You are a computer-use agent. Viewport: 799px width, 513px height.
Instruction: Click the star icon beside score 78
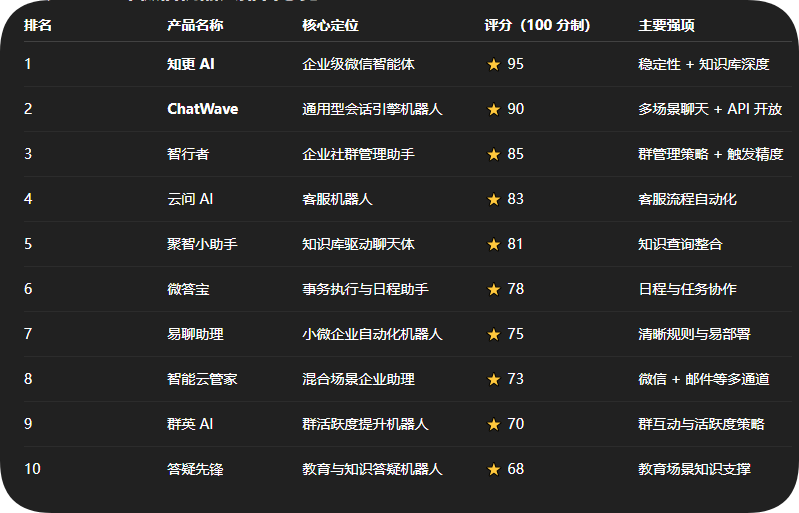493,289
